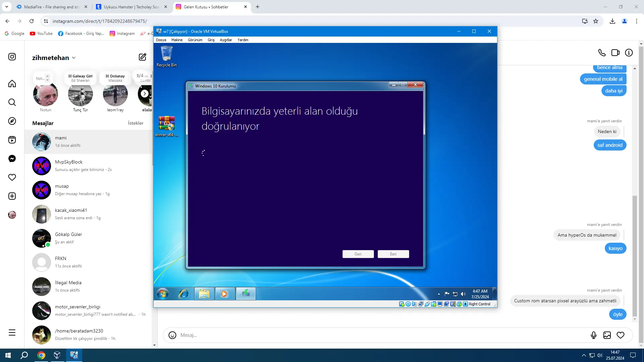
Task: Click the Geri button in Windows 10 setup
Action: click(358, 254)
